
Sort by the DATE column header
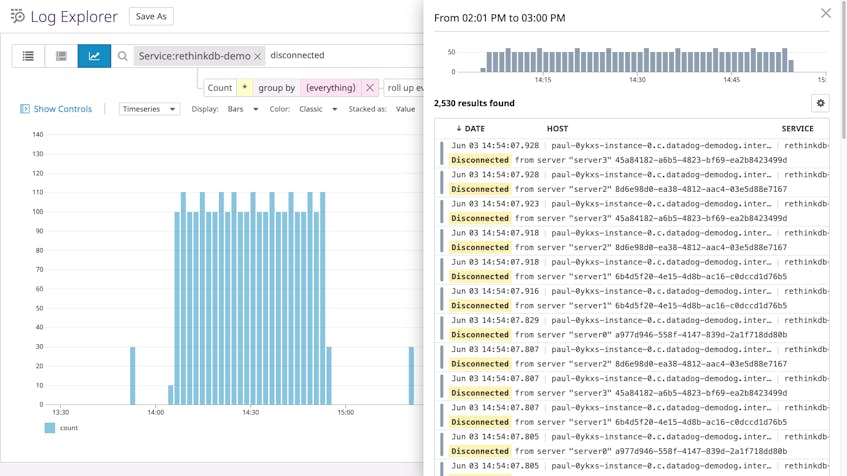[x=470, y=129]
